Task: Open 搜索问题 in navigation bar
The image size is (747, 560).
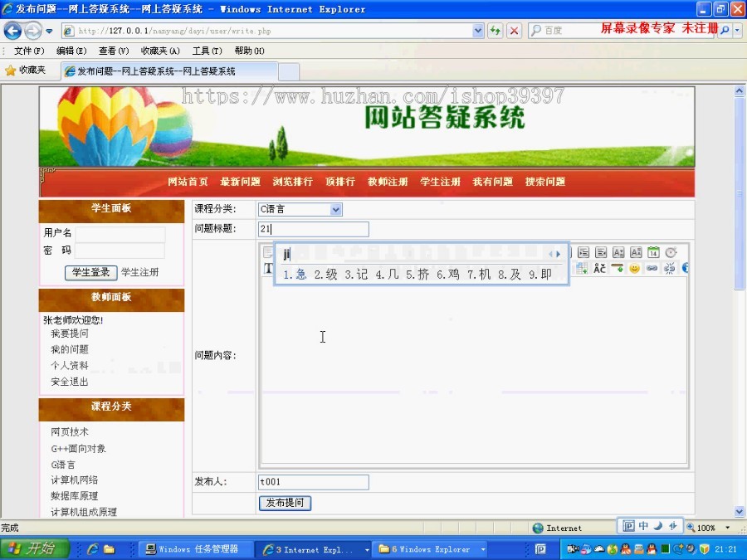Action: [x=545, y=182]
